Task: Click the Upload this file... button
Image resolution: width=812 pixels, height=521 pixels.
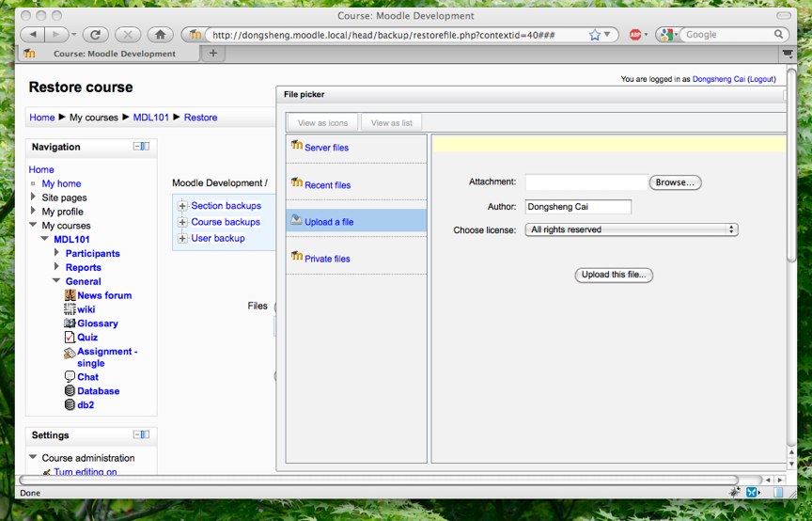Action: point(614,275)
